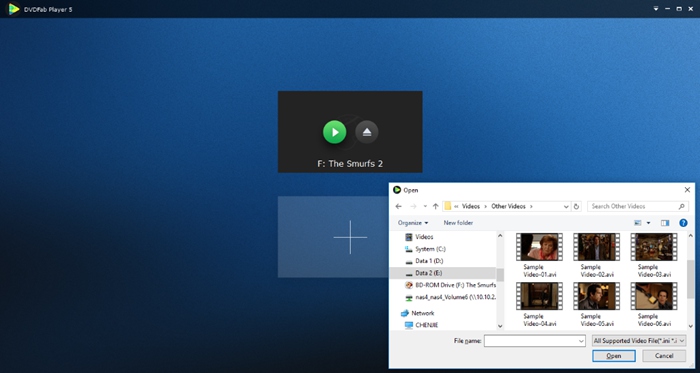Change the view layout icon
This screenshot has width=700, height=373.
click(x=638, y=223)
